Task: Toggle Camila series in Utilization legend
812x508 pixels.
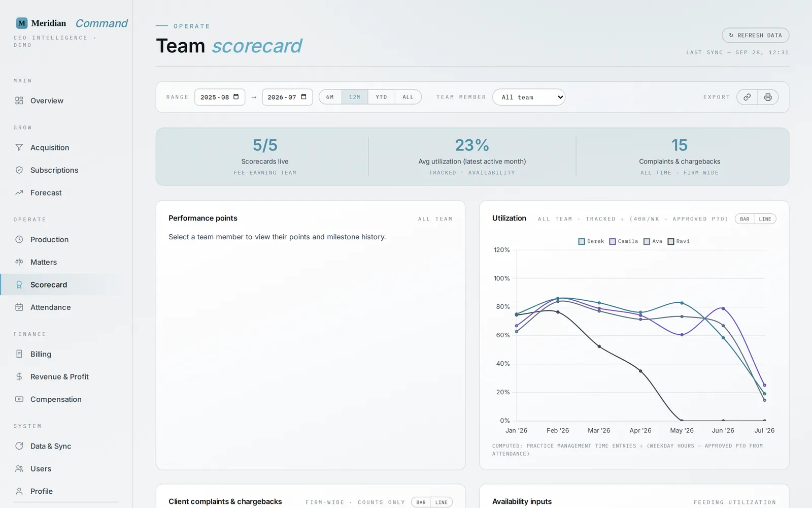Action: point(624,241)
